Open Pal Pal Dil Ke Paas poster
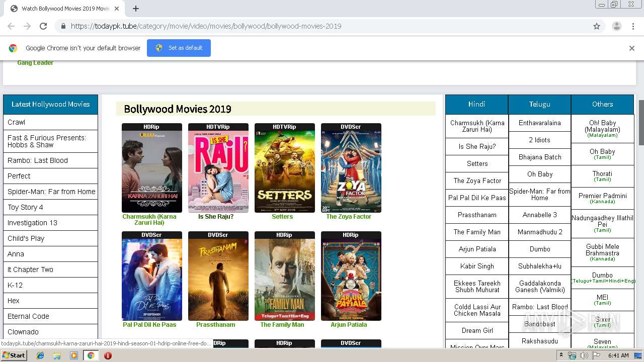The height and width of the screenshot is (362, 644). [152, 280]
